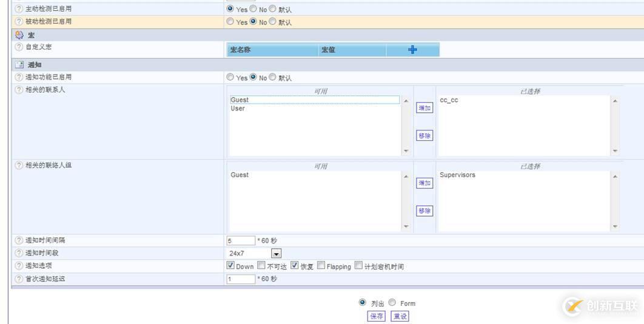Click help icon beside 通知功能已启用

pyautogui.click(x=19, y=77)
